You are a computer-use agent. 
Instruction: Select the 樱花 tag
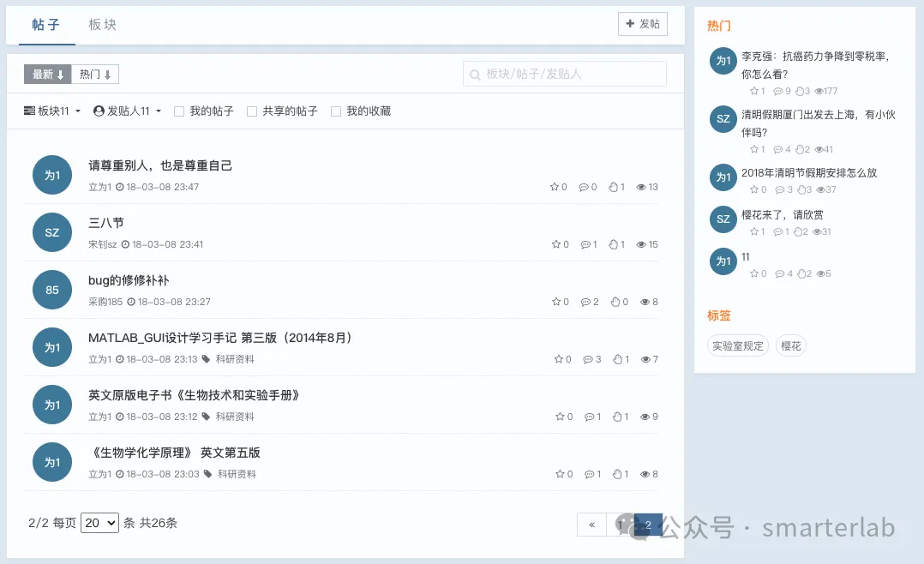791,346
